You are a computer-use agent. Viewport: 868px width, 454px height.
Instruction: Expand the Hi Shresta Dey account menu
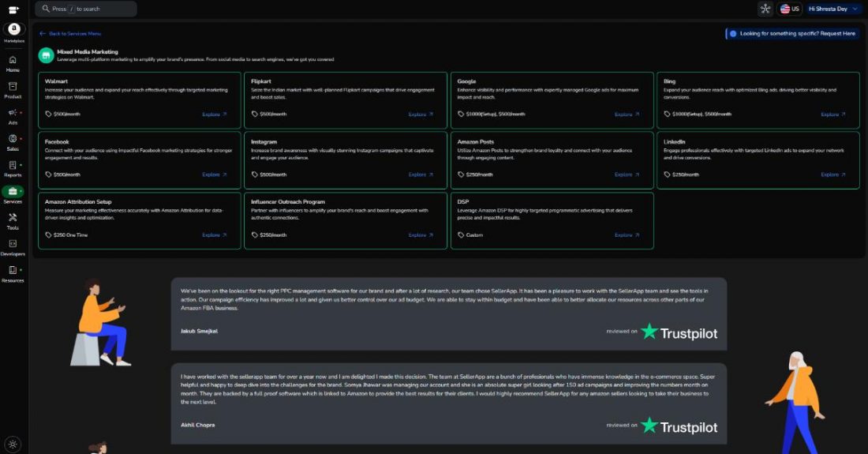tap(833, 9)
